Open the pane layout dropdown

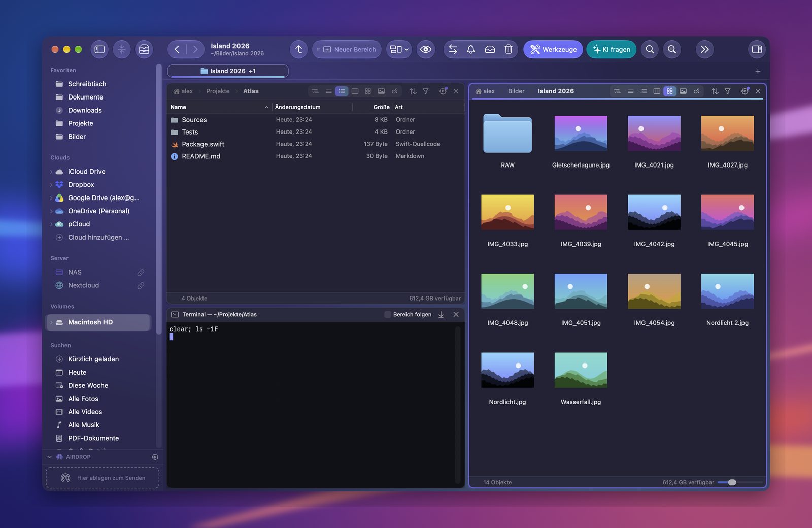[x=399, y=49]
